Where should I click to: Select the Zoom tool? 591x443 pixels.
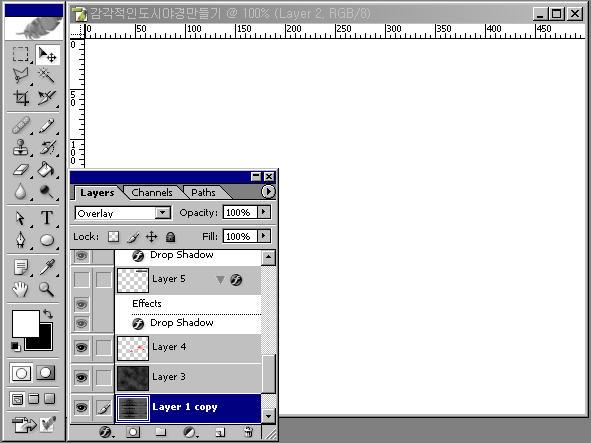(x=47, y=289)
